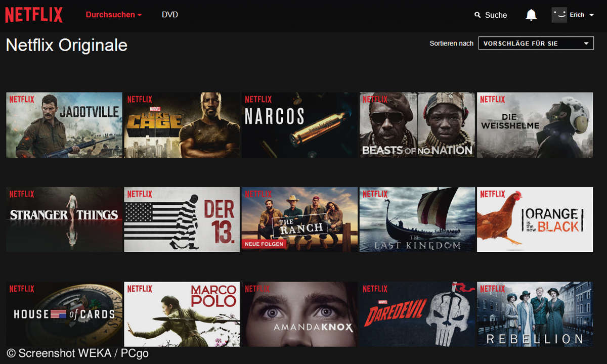Open the Daredevil series
The height and width of the screenshot is (364, 607).
417,314
